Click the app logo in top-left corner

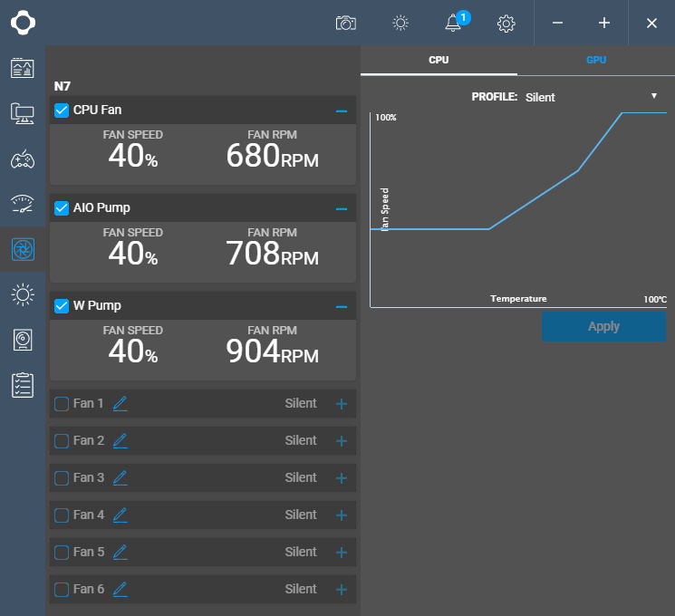coord(23,23)
